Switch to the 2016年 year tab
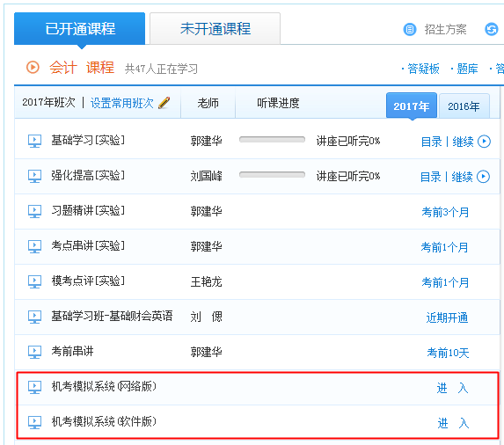504x445 pixels. tap(464, 106)
